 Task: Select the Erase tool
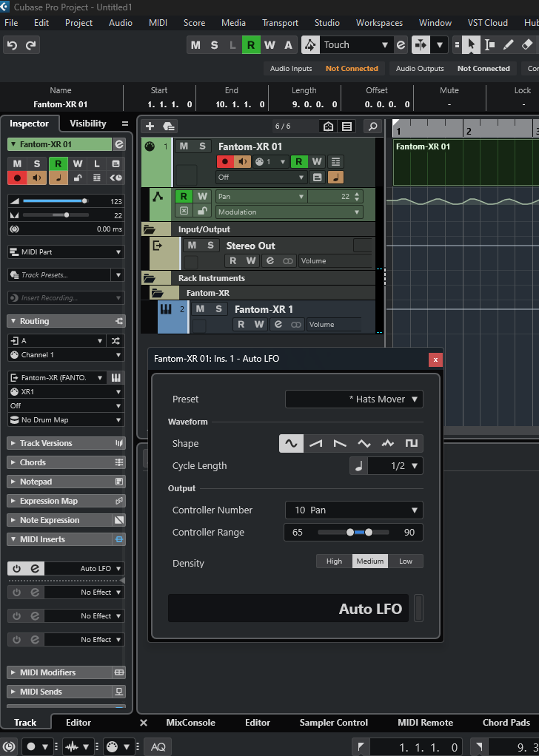pyautogui.click(x=527, y=45)
